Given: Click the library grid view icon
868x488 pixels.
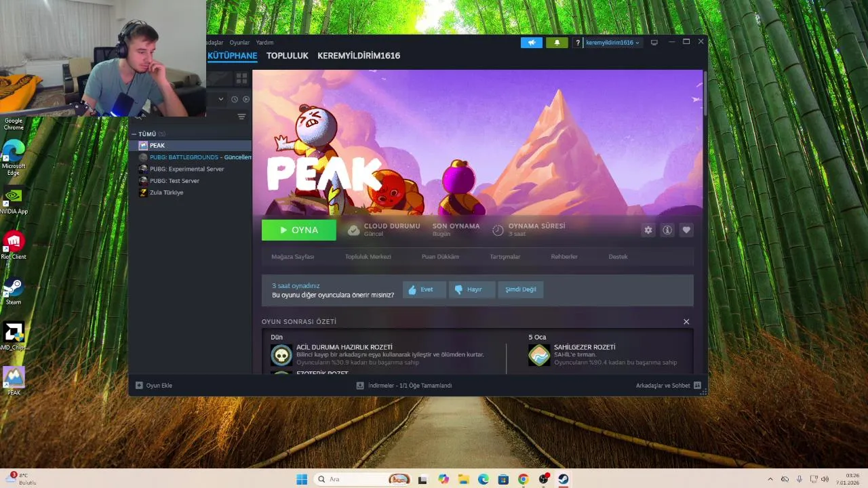Looking at the screenshot, I should pos(241,79).
